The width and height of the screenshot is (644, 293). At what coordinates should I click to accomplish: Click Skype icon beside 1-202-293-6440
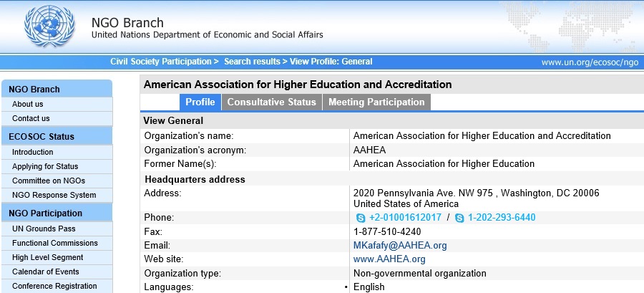coord(459,218)
